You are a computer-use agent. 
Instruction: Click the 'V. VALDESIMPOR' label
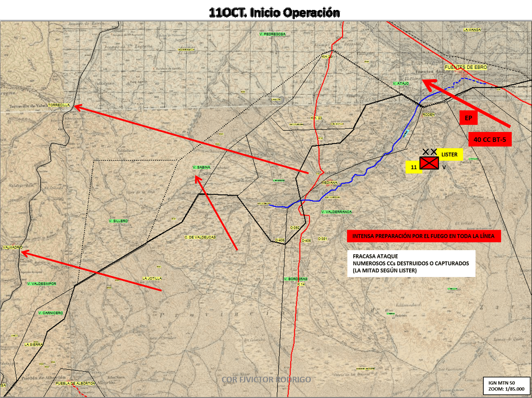42,284
